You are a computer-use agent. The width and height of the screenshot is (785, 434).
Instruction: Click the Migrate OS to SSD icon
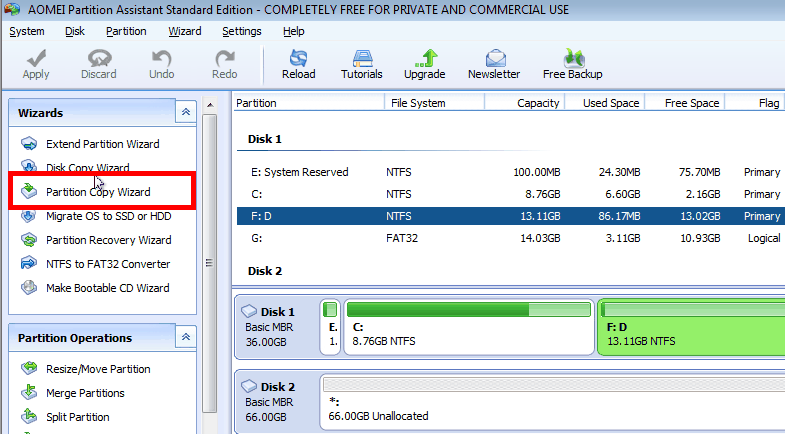[29, 216]
